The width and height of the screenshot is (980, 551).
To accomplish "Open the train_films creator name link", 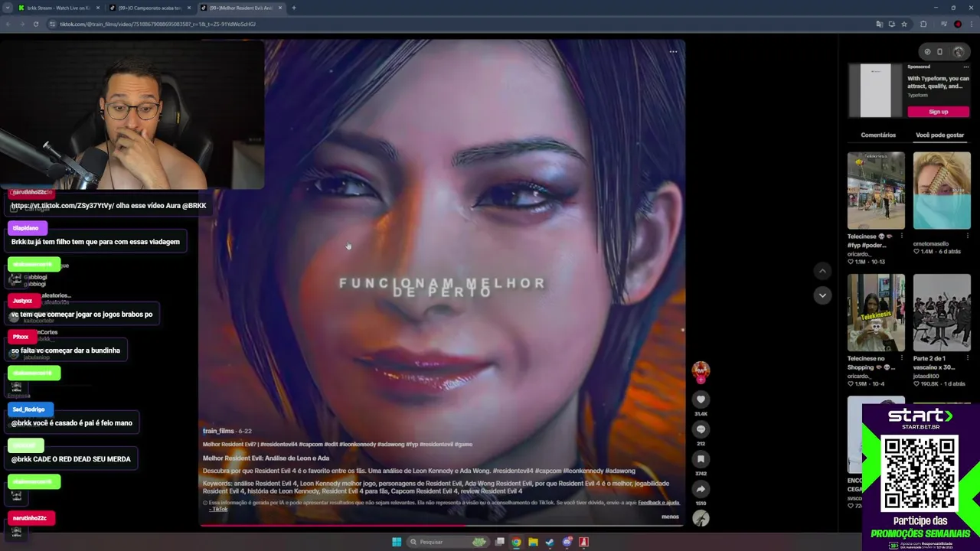I will coord(218,431).
